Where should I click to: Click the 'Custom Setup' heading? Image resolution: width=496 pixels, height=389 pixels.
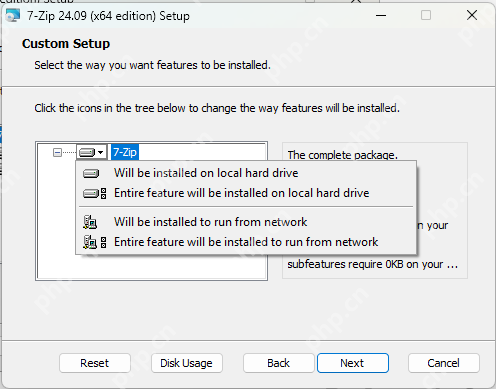(x=66, y=44)
